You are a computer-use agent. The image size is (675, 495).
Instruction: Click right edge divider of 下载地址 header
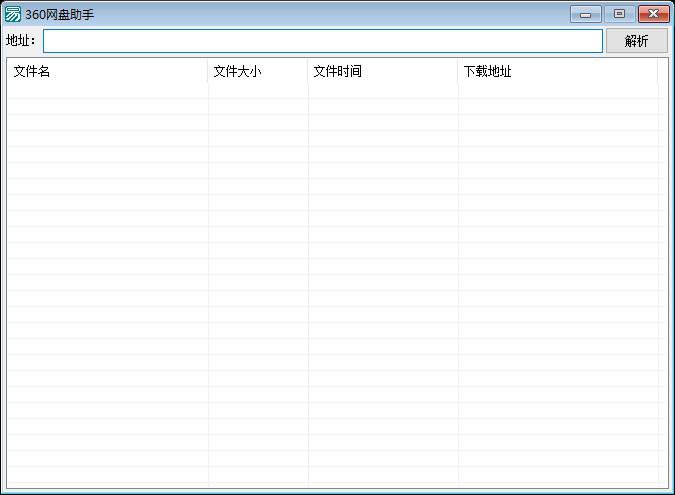tap(658, 72)
